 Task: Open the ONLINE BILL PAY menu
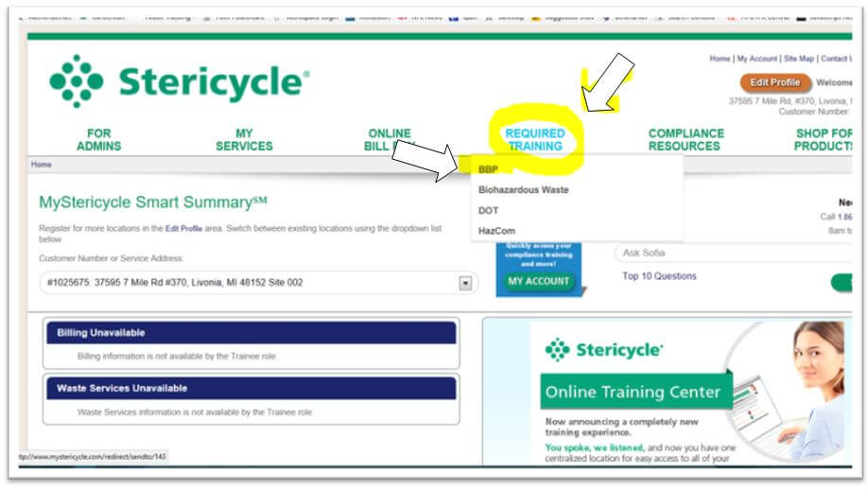click(x=390, y=140)
